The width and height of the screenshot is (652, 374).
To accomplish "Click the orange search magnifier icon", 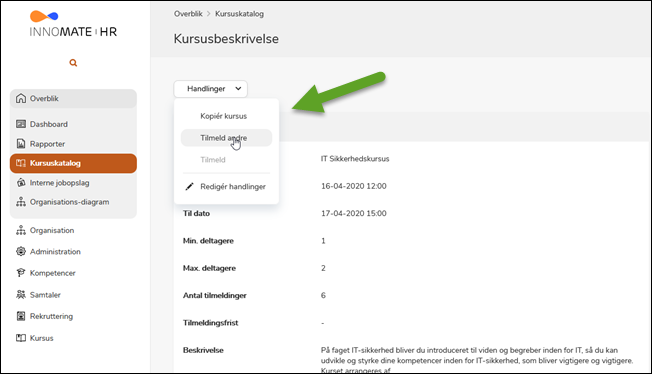I will pyautogui.click(x=73, y=63).
